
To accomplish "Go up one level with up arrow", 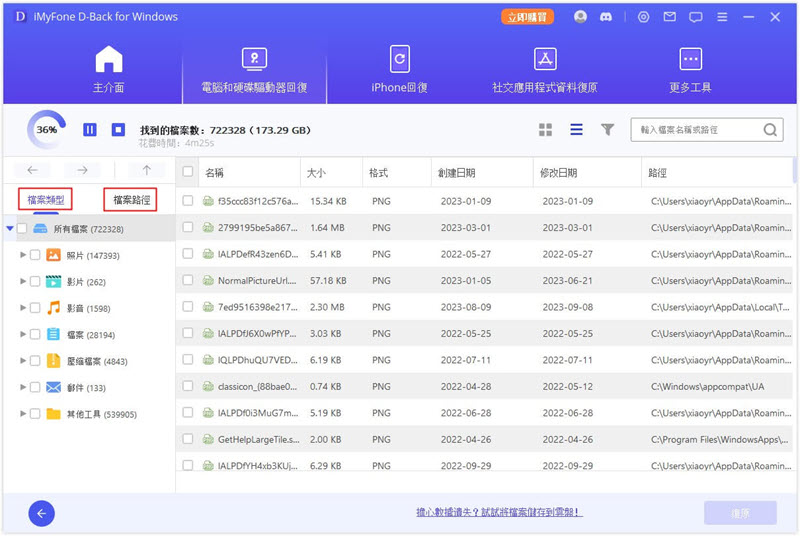I will pyautogui.click(x=146, y=170).
